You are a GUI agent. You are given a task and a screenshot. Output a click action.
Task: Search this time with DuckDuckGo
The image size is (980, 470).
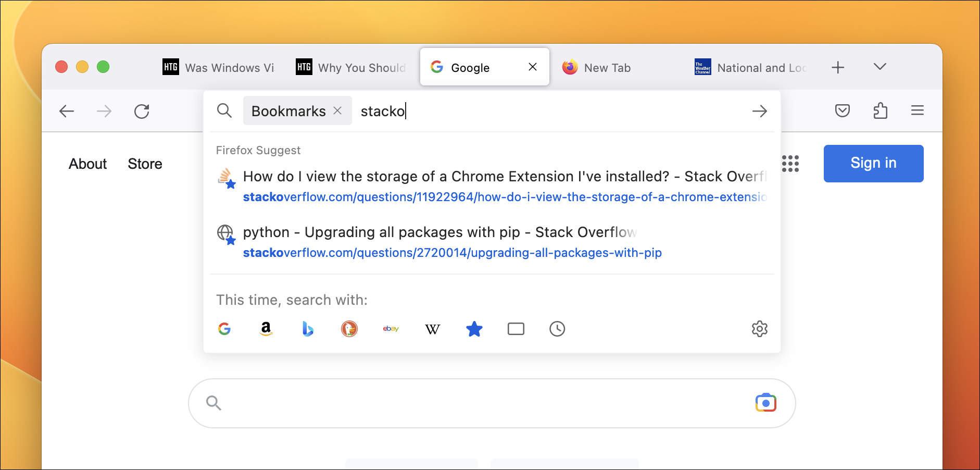pyautogui.click(x=349, y=329)
